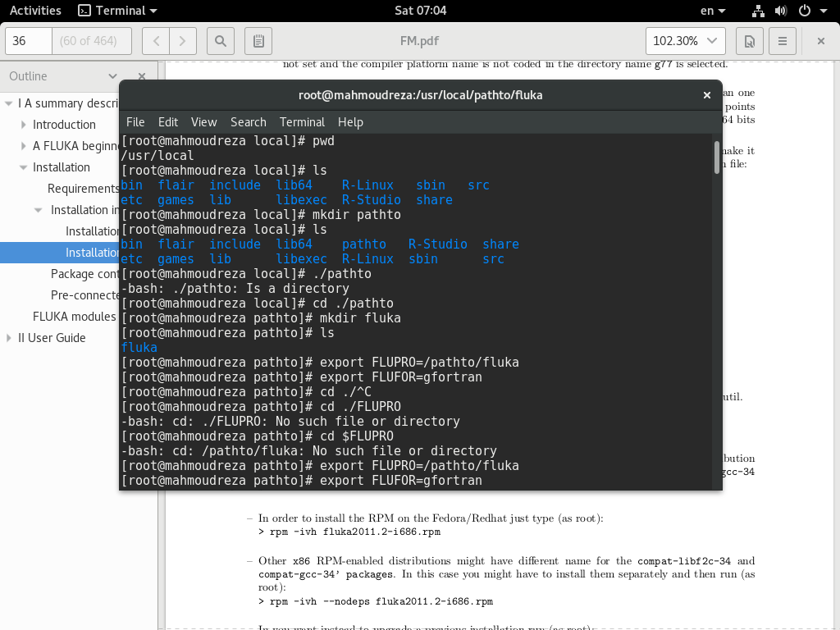Select 'Pre-connecte' outline entry
Image resolution: width=840 pixels, height=630 pixels.
(x=84, y=295)
